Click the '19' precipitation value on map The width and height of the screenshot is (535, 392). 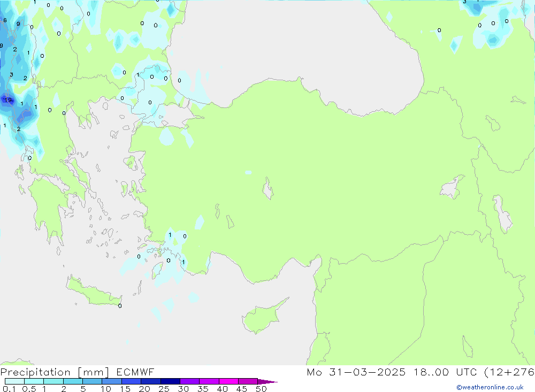pos(8,100)
